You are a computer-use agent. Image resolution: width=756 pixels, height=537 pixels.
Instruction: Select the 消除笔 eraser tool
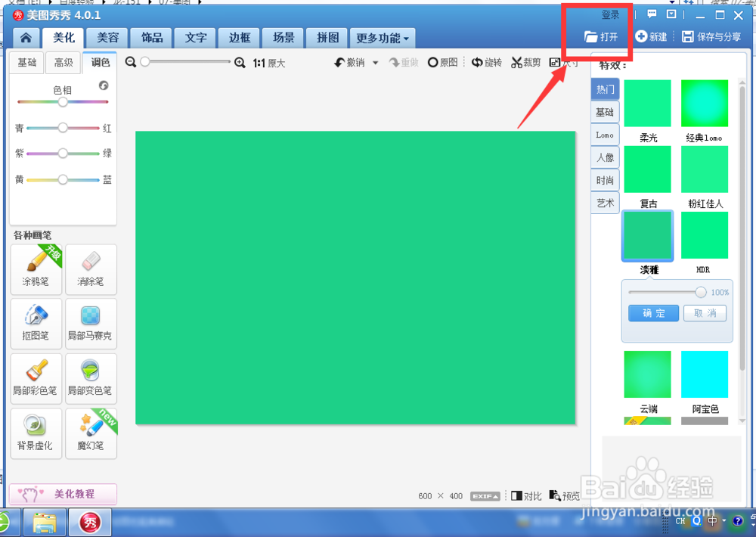(91, 269)
